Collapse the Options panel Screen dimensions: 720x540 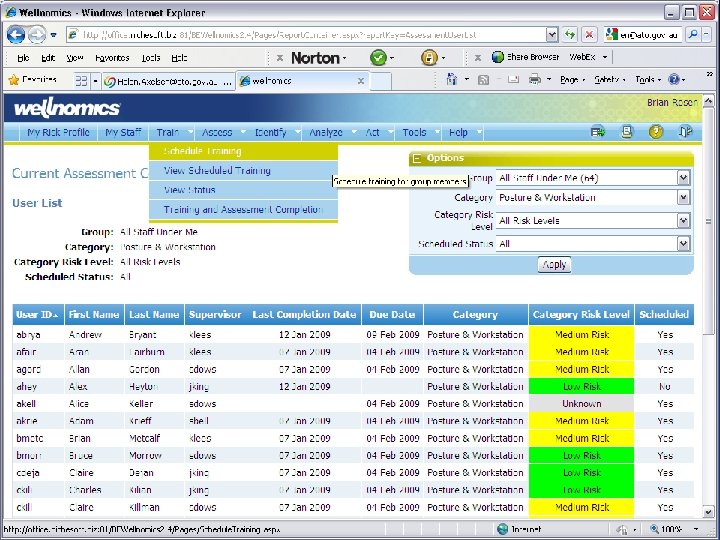417,158
